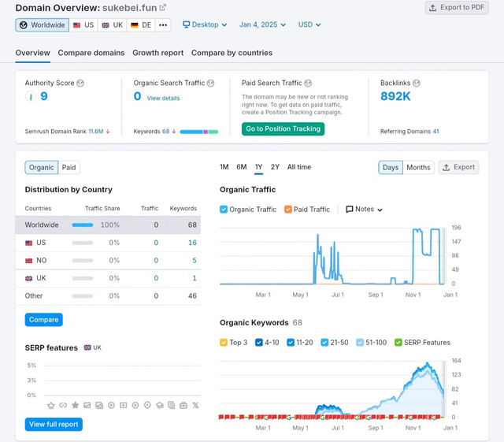
Task: Click the Organic Search Traffic info icon
Action: tap(210, 84)
